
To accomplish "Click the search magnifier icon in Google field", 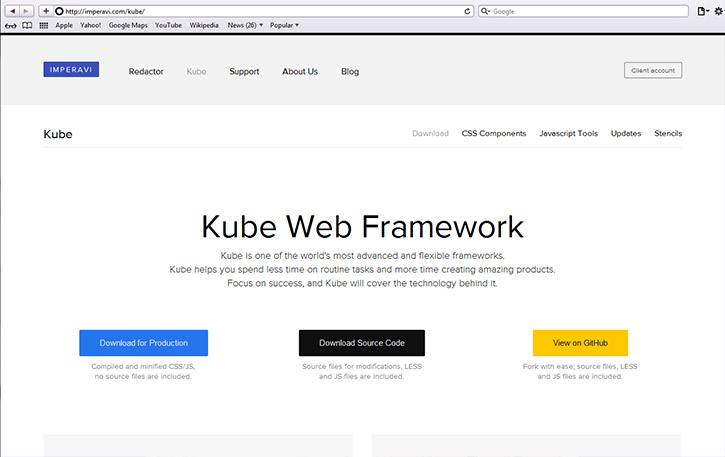I will [x=485, y=11].
